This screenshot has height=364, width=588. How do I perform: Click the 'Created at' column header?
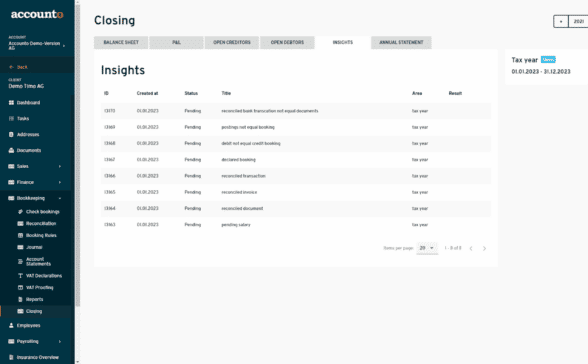(x=147, y=93)
